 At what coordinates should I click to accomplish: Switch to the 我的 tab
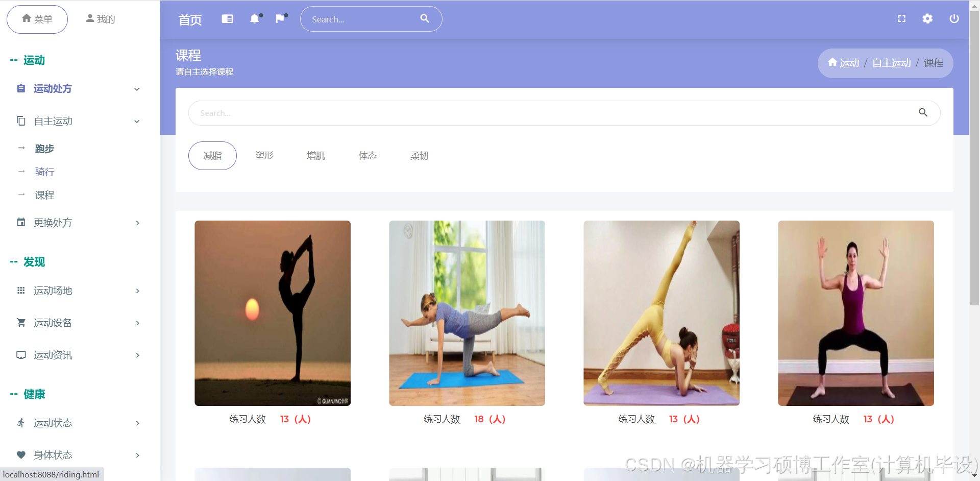100,19
